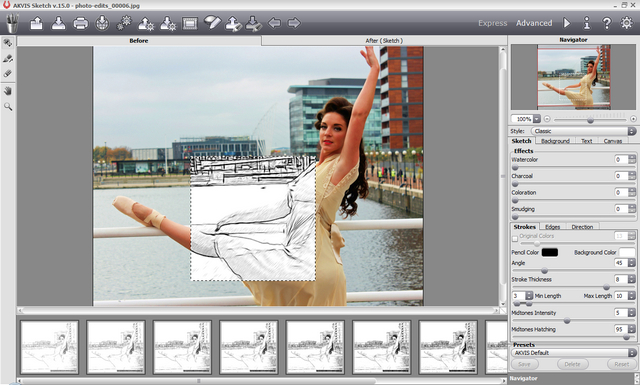Click the zoom-in plus circle in Navigator
Screen dimensions: 640x385
633,119
